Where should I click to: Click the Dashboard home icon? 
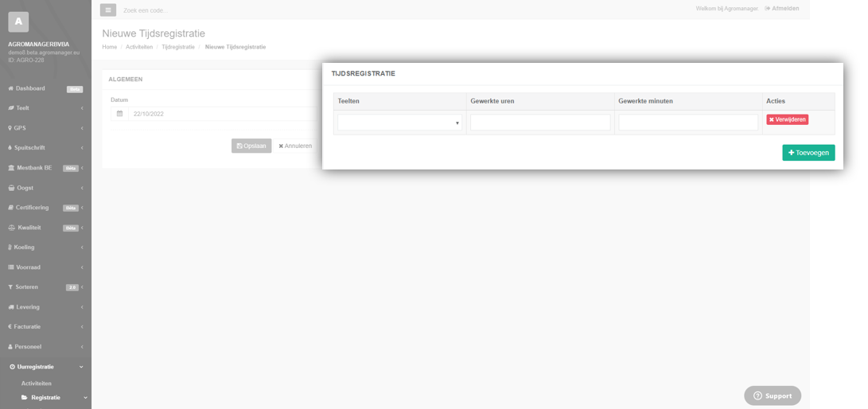[10, 88]
